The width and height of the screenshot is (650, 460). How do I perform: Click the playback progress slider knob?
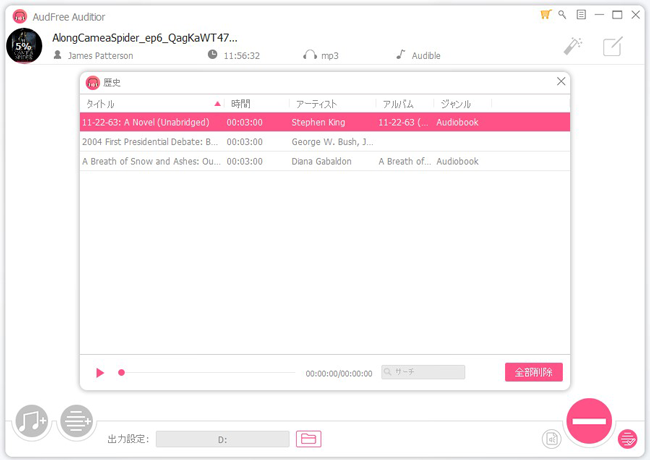click(121, 373)
